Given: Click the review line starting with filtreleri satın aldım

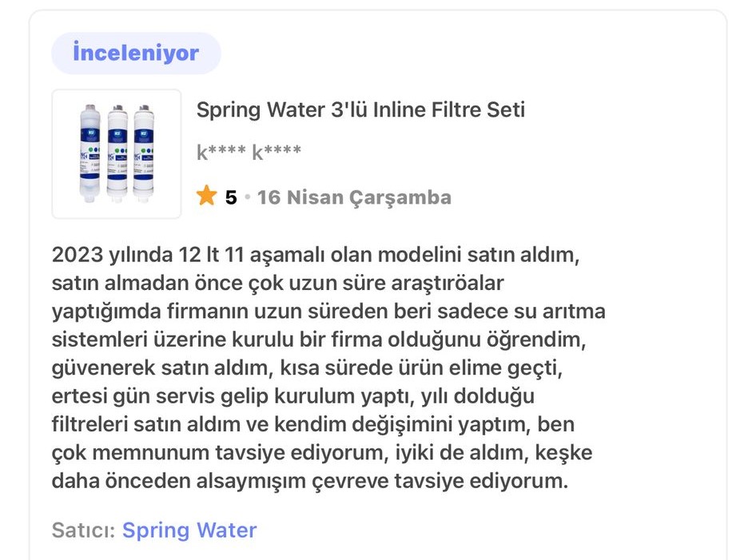Looking at the screenshot, I should click(313, 424).
